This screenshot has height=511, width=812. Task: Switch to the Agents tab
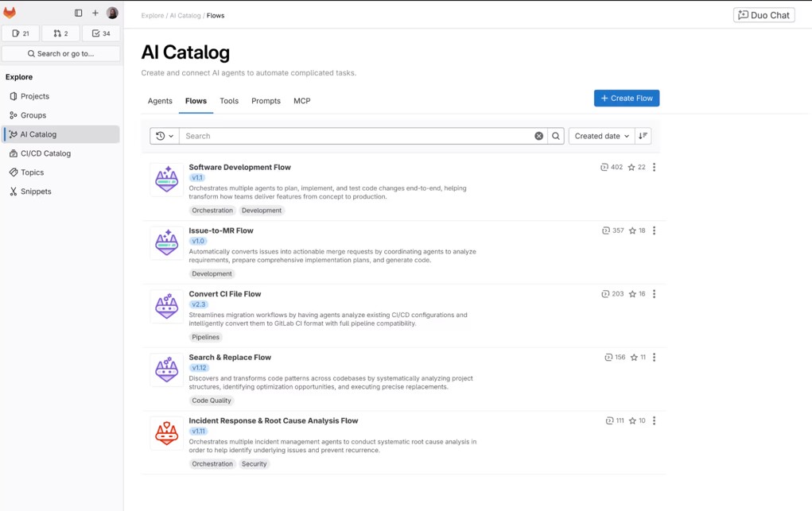pos(160,101)
